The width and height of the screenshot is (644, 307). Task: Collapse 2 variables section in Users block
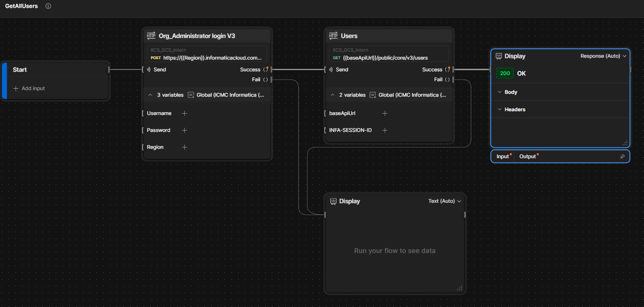coord(332,95)
